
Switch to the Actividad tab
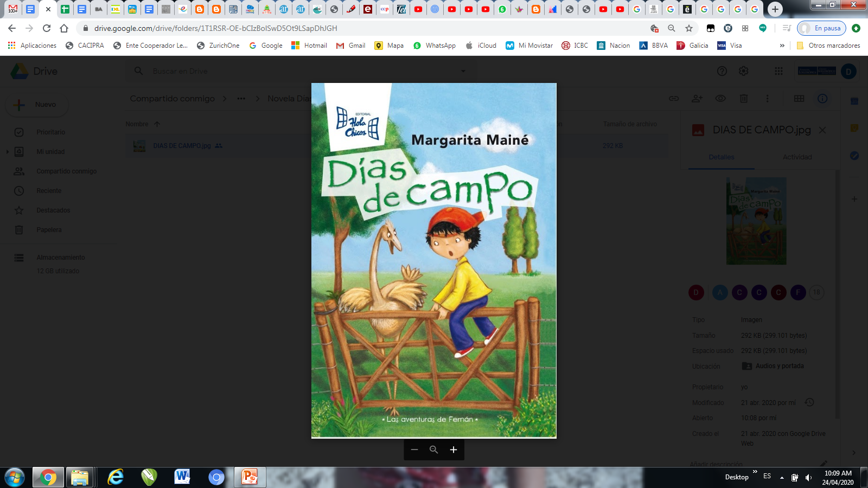[x=797, y=157]
